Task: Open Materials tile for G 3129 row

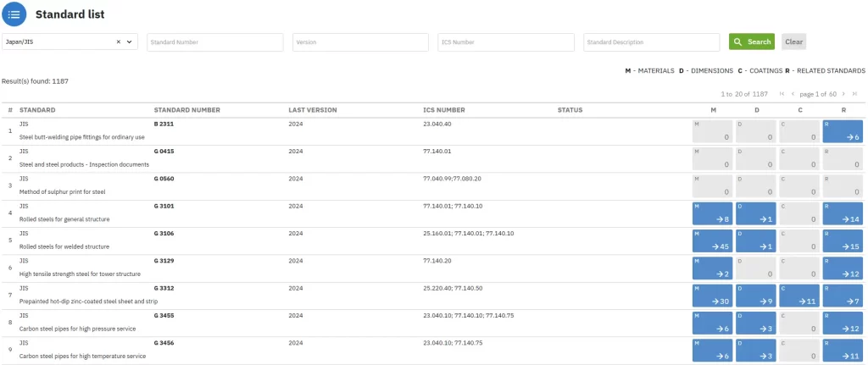Action: 712,268
